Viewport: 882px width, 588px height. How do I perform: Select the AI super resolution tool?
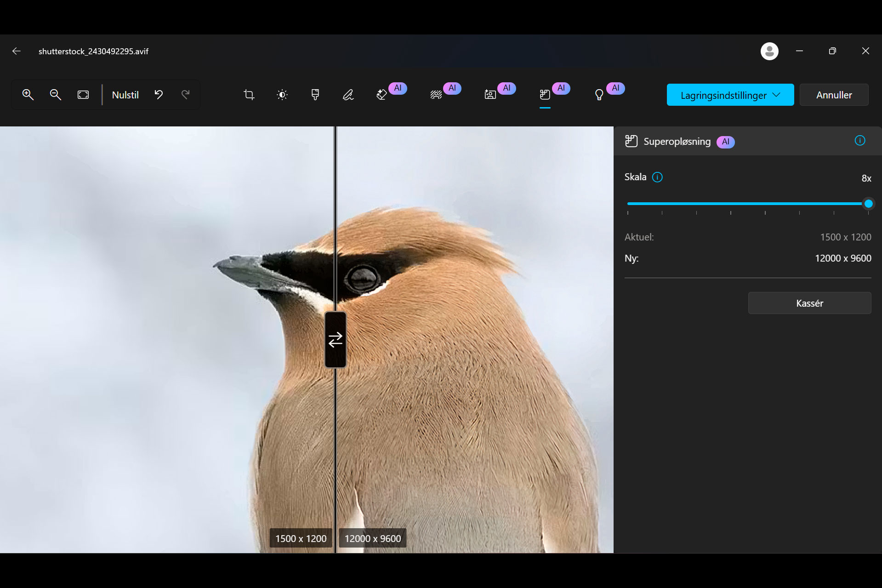[545, 95]
